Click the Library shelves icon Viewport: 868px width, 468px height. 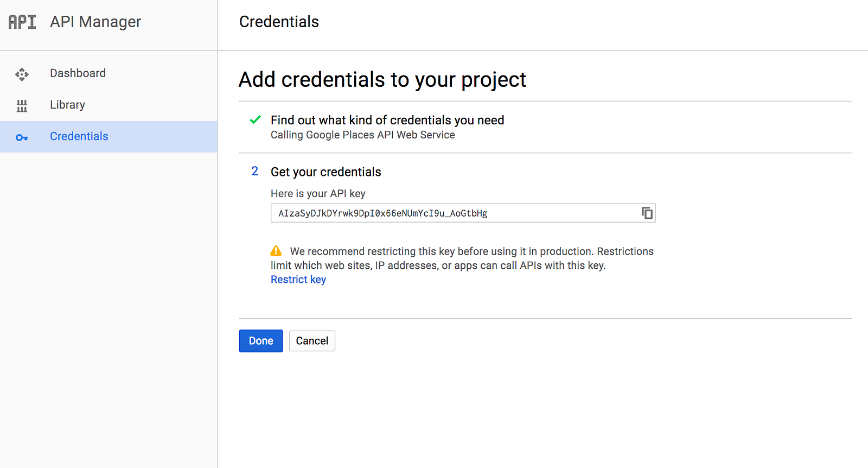(x=22, y=105)
